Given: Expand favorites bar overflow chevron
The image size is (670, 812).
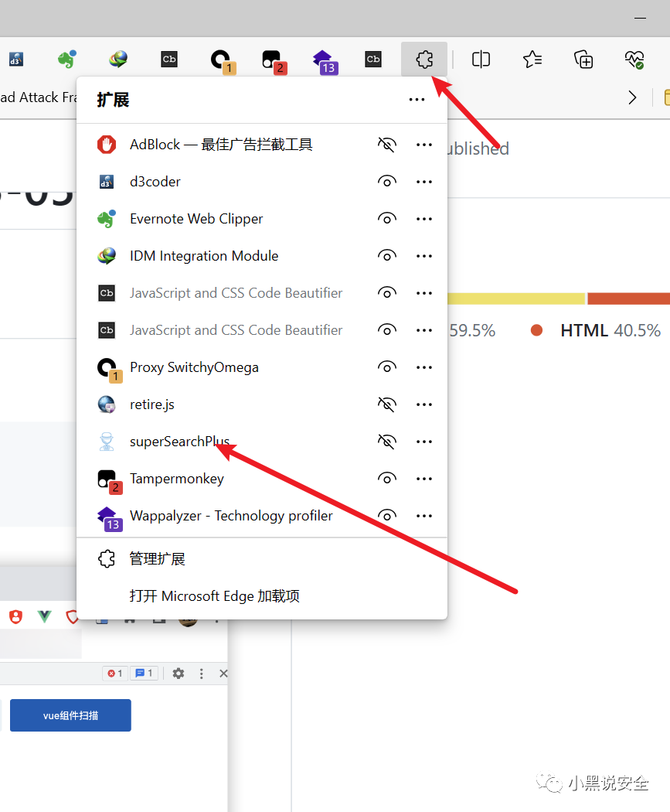Looking at the screenshot, I should click(632, 97).
